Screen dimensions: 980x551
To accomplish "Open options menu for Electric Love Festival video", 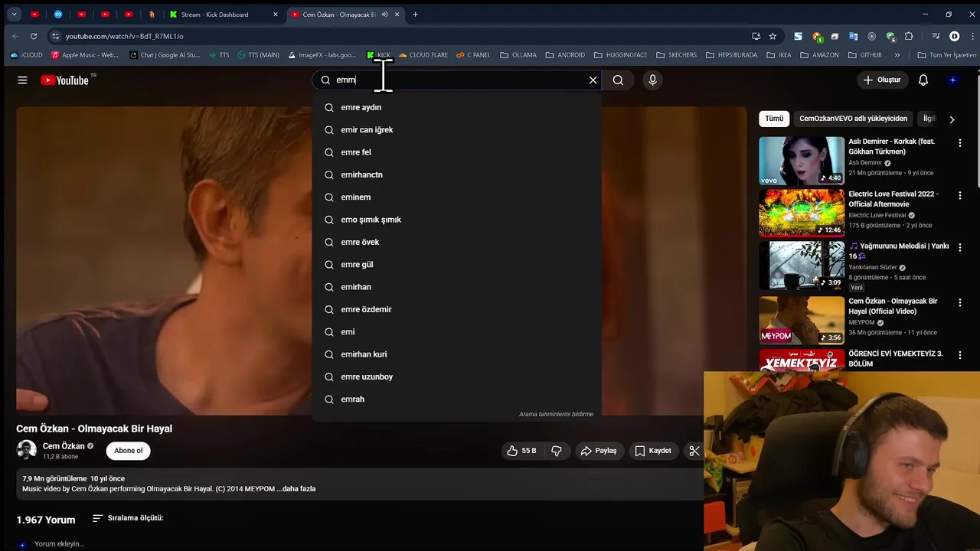I will pyautogui.click(x=959, y=196).
